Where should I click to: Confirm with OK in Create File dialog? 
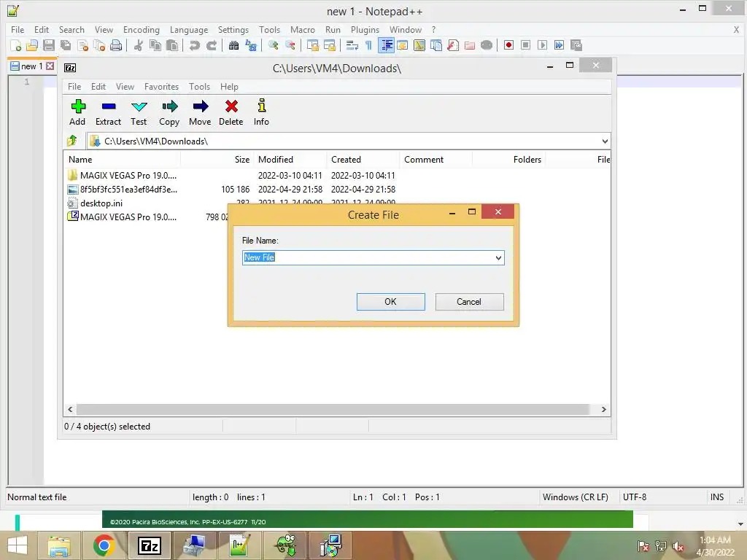pyautogui.click(x=391, y=302)
